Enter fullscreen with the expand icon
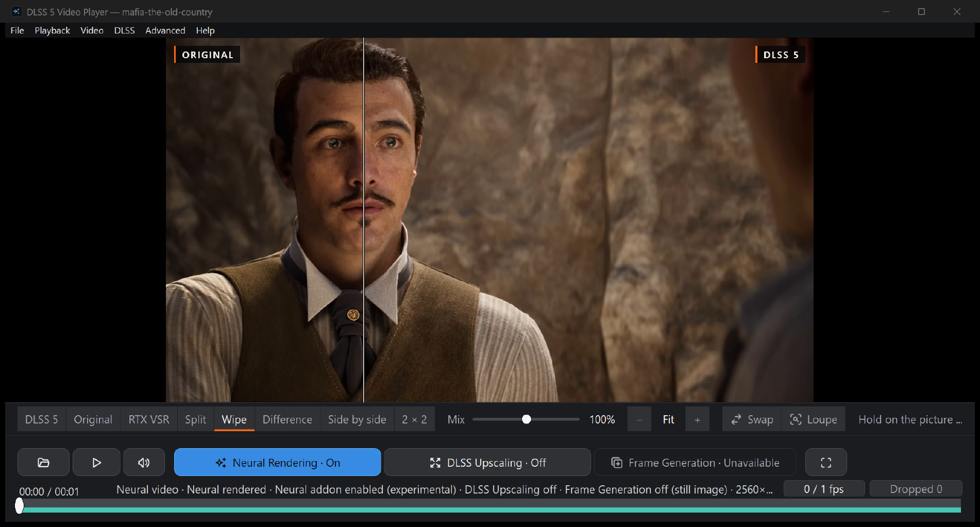The image size is (980, 527). pyautogui.click(x=826, y=462)
